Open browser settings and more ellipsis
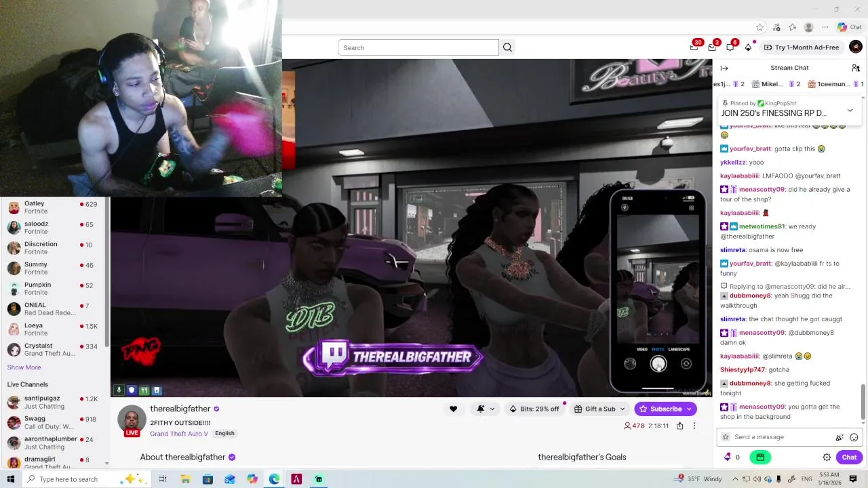 coord(825,27)
